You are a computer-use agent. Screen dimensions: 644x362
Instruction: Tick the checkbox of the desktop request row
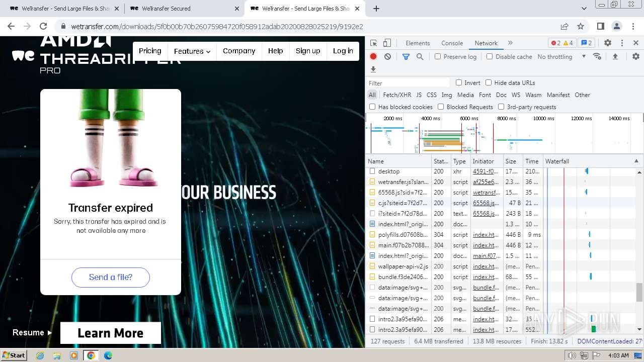tap(372, 171)
